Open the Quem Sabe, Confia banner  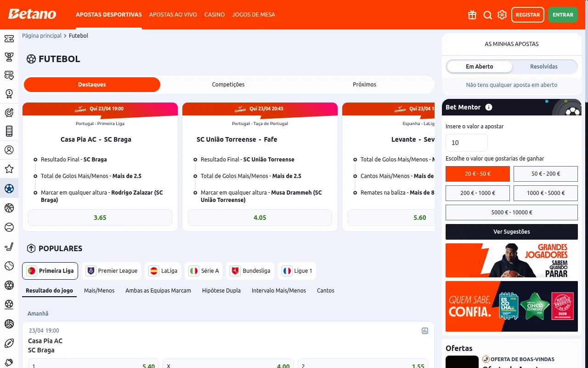(x=512, y=306)
